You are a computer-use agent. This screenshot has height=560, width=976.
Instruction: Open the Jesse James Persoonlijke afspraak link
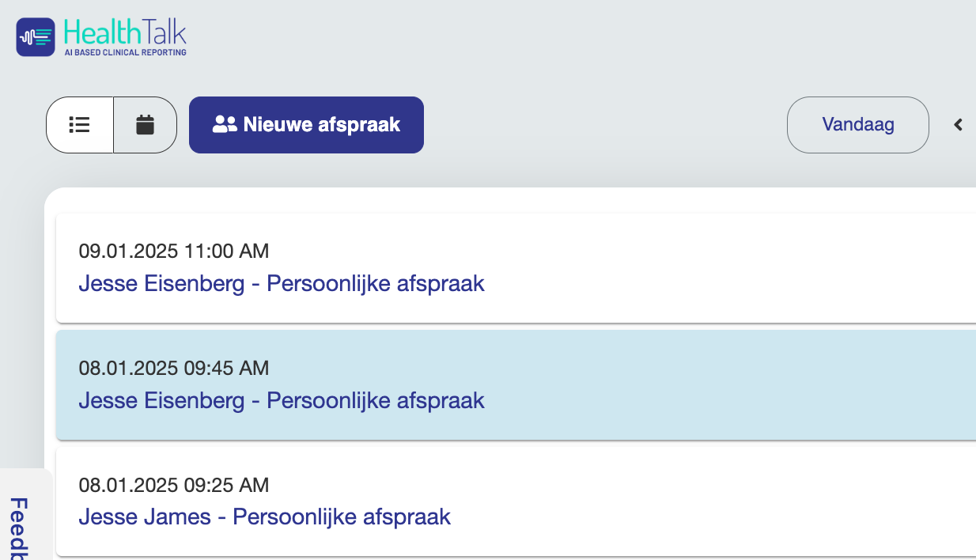tap(264, 517)
